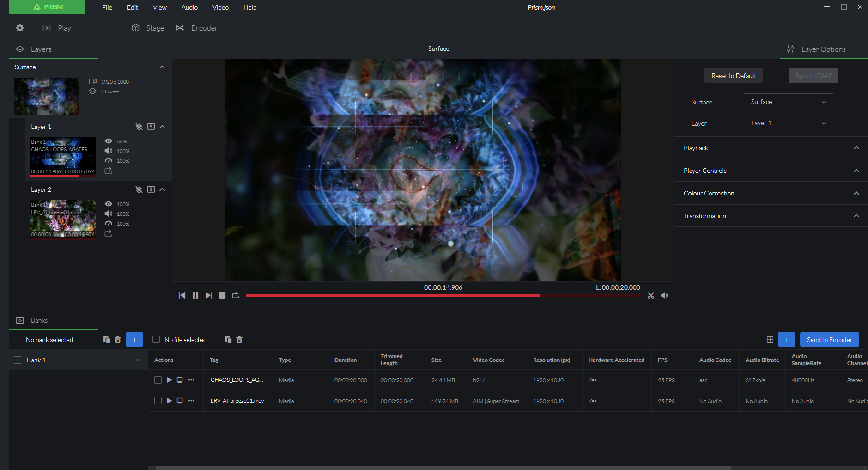Toggle Layer 1 solo S icon

click(151, 127)
